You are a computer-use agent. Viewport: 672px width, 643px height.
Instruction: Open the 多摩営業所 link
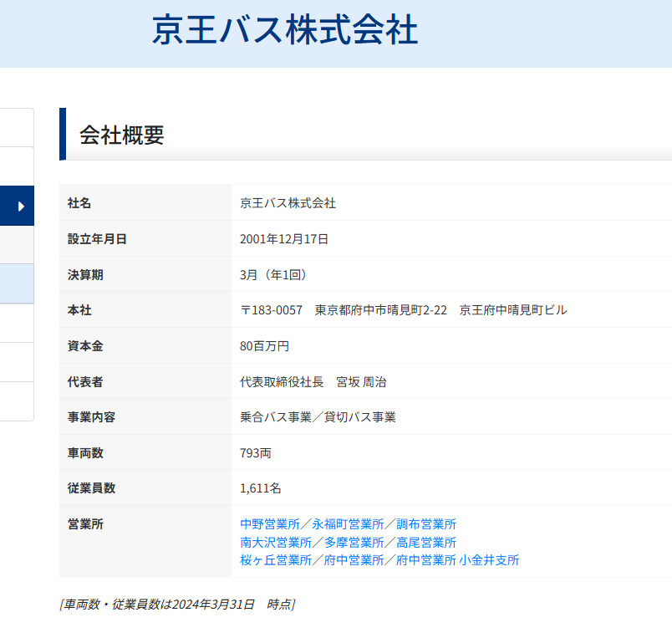pos(354,543)
